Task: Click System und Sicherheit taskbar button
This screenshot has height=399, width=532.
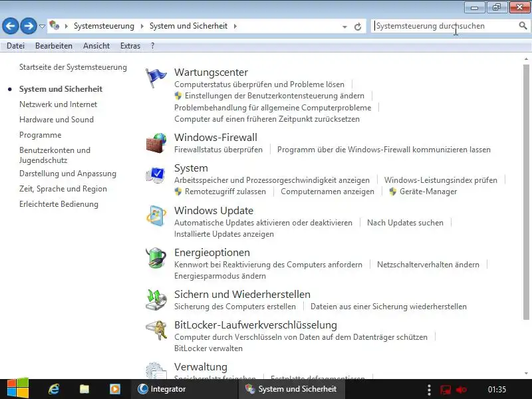Action: pos(292,389)
